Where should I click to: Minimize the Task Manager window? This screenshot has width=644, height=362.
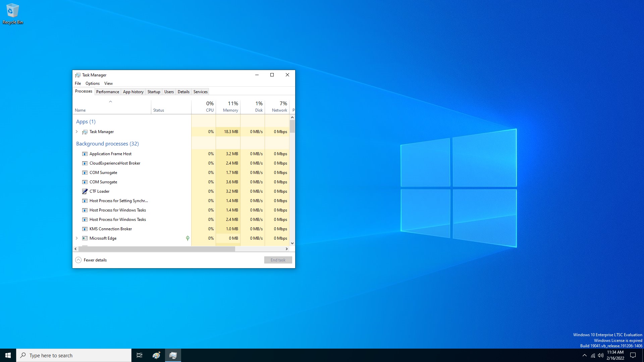257,75
